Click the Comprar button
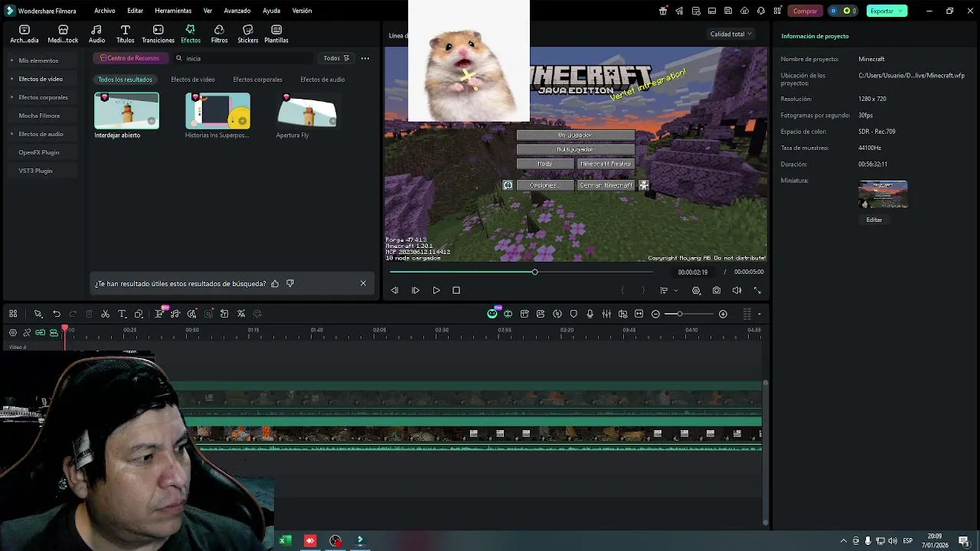This screenshot has width=980, height=551. tap(805, 11)
